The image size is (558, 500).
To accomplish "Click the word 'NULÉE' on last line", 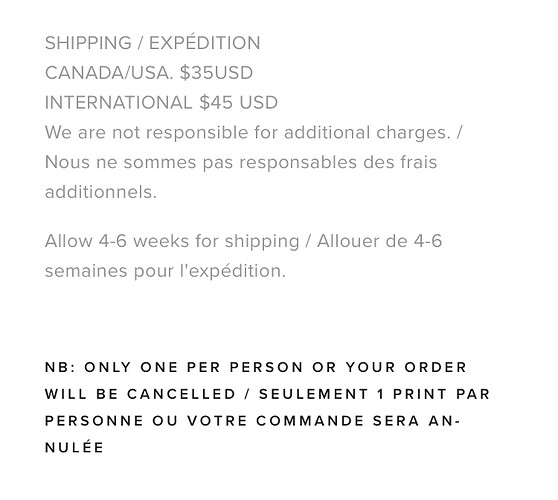I will [74, 447].
